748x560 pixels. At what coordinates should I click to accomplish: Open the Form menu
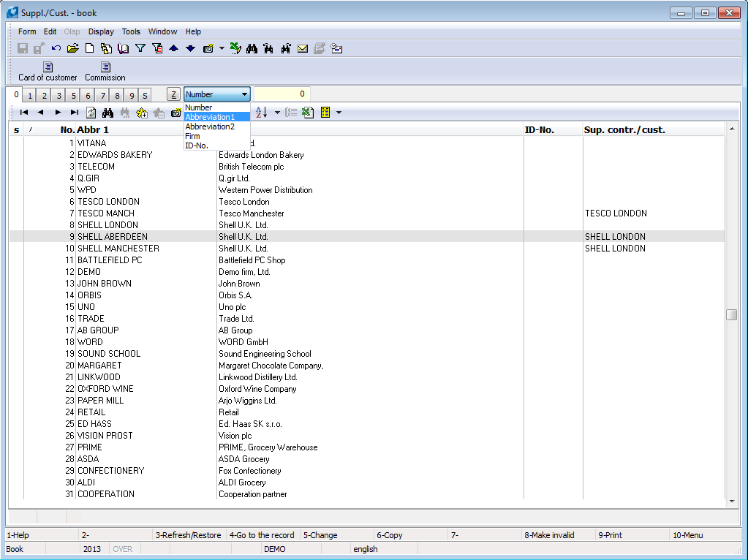[x=27, y=31]
